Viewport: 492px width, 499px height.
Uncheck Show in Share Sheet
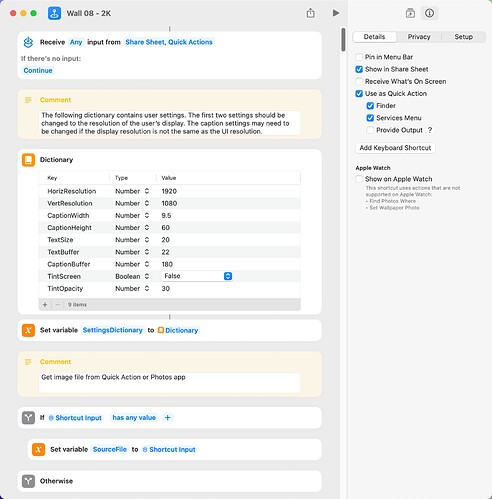359,69
